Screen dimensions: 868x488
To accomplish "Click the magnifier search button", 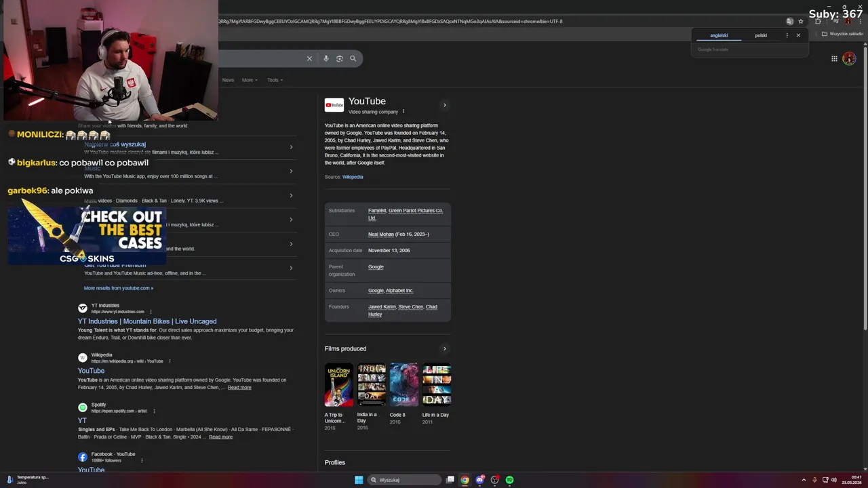I will (x=353, y=58).
